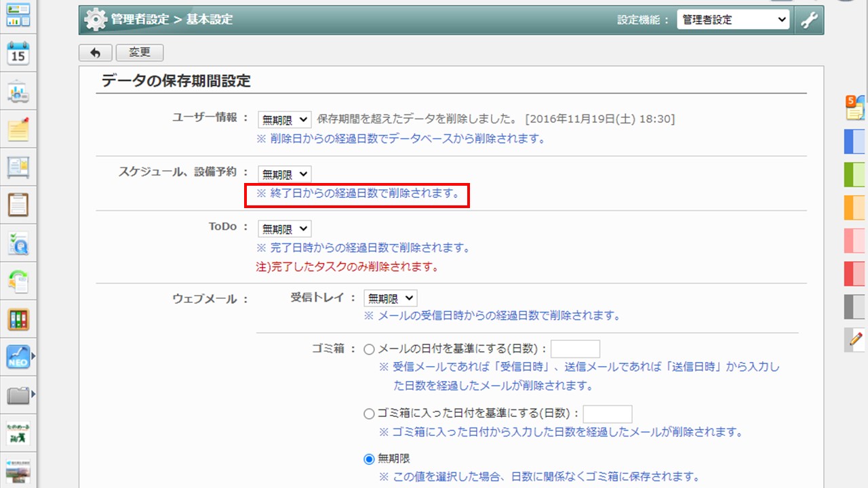Open the gray folder icon in sidebar
Viewport: 868px width, 488px height.
[18, 394]
